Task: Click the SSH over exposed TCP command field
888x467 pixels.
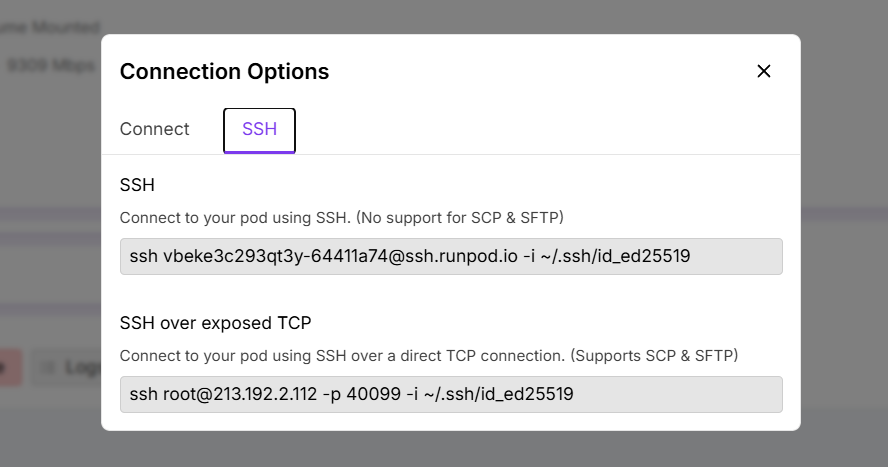Action: click(450, 394)
